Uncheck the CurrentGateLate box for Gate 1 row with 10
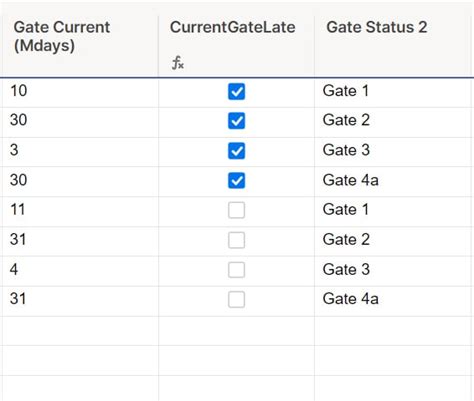Screen dimensions: 474x401 click(236, 91)
